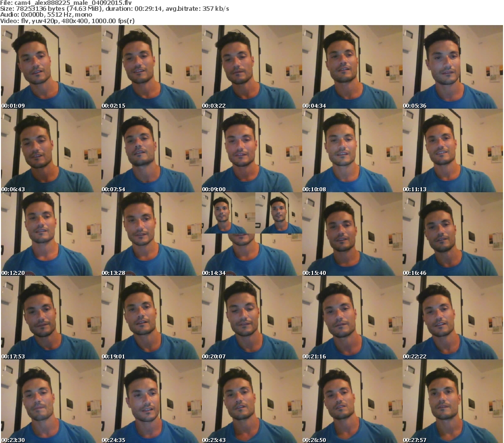The width and height of the screenshot is (504, 443).
Task: Click the file name text ending in .flv
Action: point(73,3)
